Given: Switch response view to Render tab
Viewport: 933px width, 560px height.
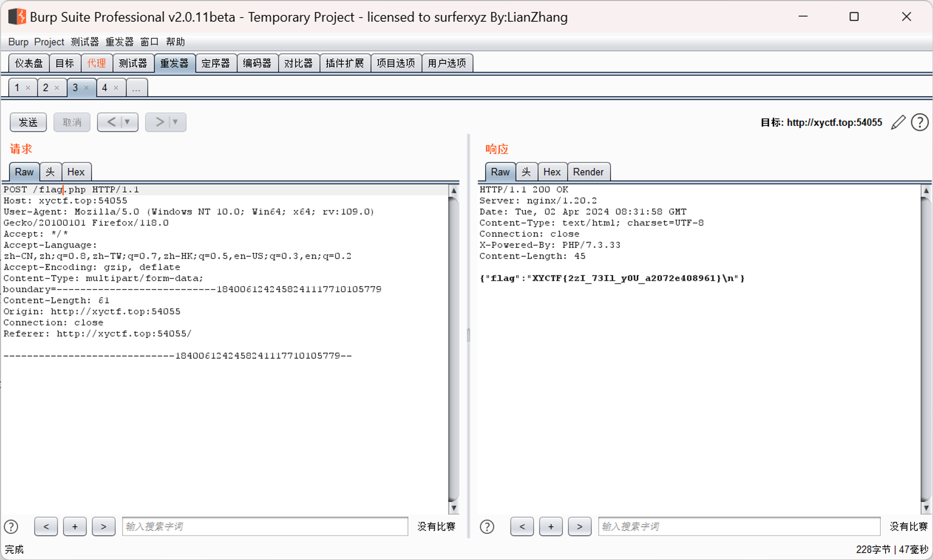Looking at the screenshot, I should point(588,172).
